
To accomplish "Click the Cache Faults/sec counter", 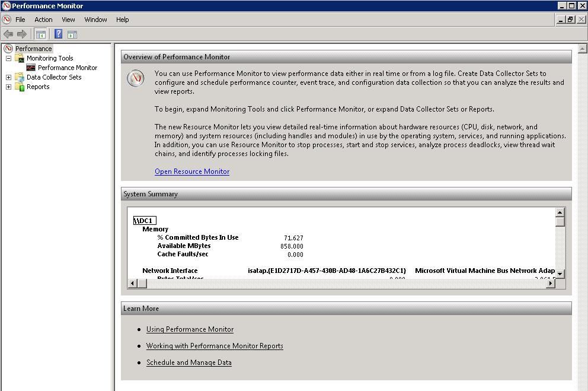I will pos(183,254).
